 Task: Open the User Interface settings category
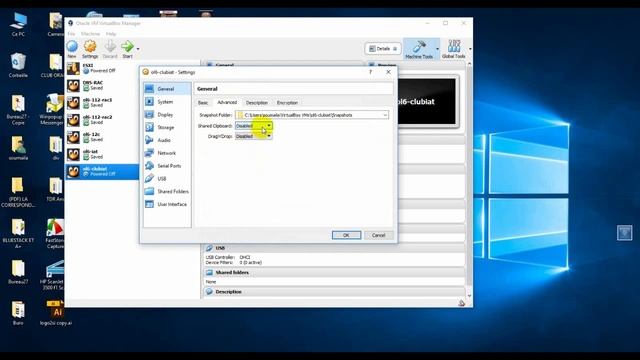[x=167, y=204]
